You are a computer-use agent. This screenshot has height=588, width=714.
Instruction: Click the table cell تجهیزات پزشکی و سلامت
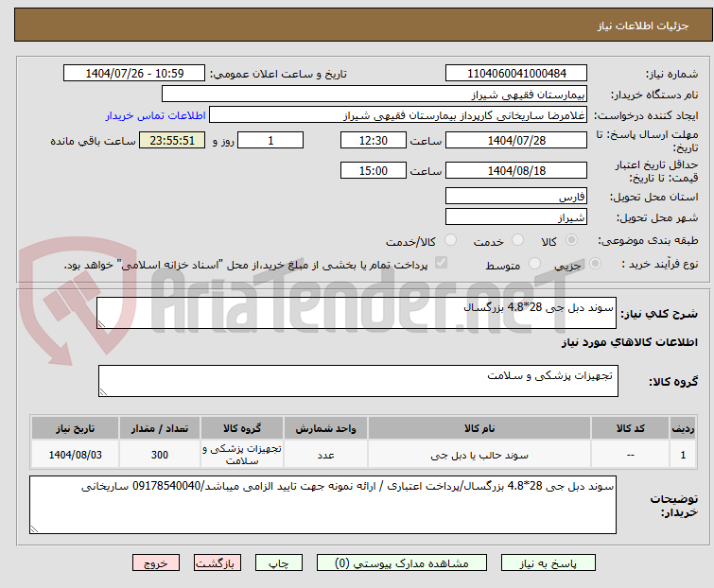[242, 455]
